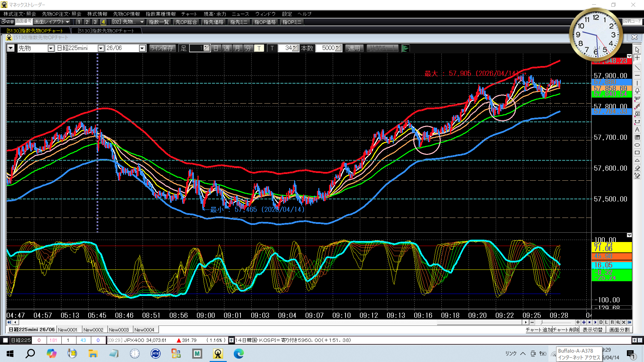Click the crosshair cursor tool
The height and width of the screenshot is (362, 644).
pos(637,58)
